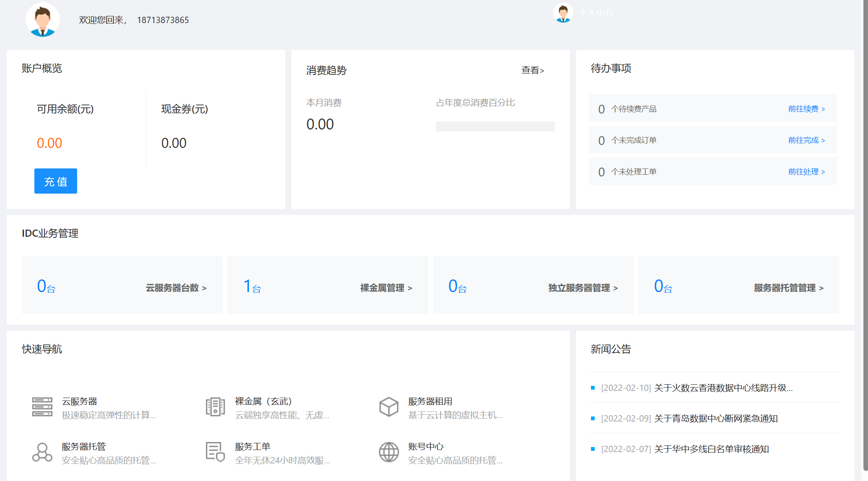Open the 服务器托管 cluster icon
Viewport: 868px width, 481px height.
[x=42, y=452]
